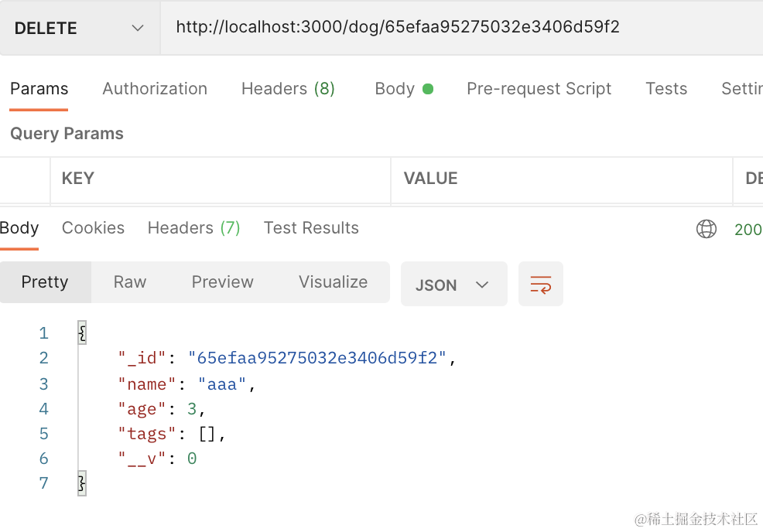This screenshot has width=763, height=532.
Task: Click the 200 status code
Action: [748, 230]
